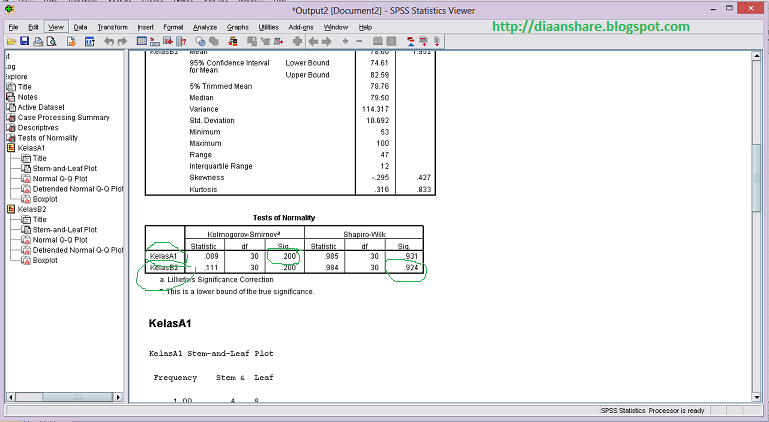Open the Utilities menu

click(268, 27)
